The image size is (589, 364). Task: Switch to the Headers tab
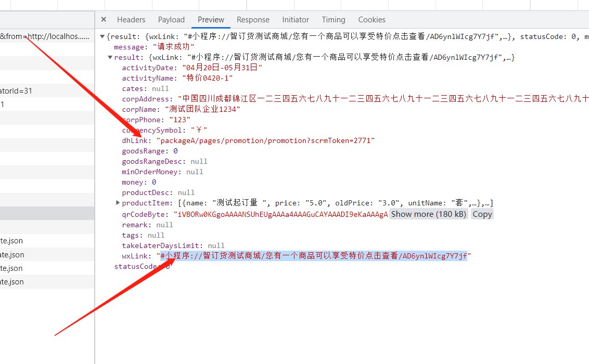(x=131, y=20)
